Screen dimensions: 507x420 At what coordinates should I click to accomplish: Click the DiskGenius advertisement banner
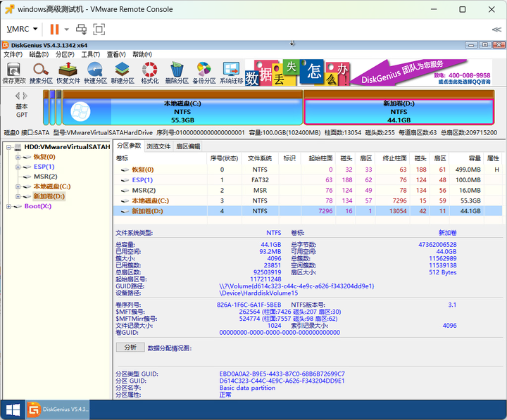pos(368,72)
